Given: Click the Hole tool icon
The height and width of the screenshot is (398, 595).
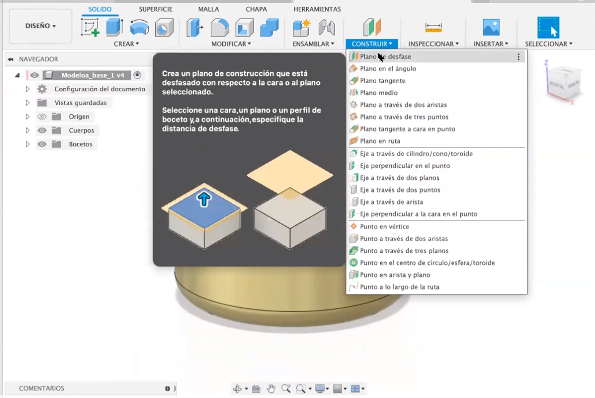Looking at the screenshot, I should point(164,28).
